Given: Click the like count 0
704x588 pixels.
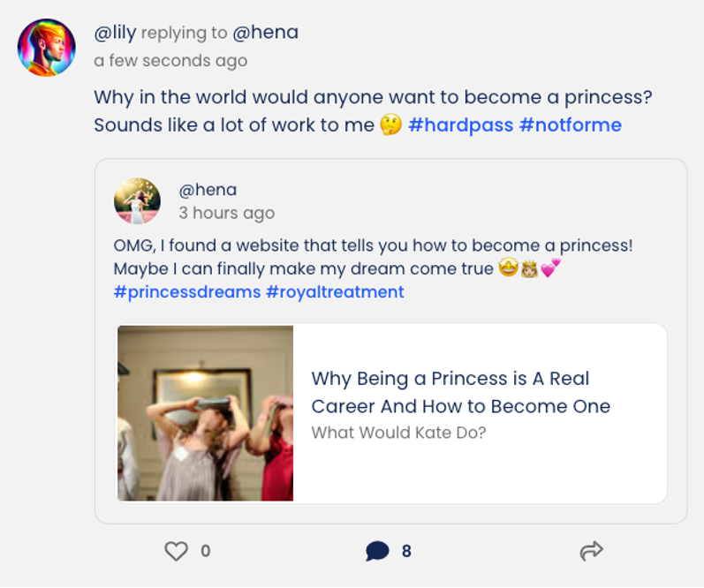Looking at the screenshot, I should pyautogui.click(x=206, y=551).
